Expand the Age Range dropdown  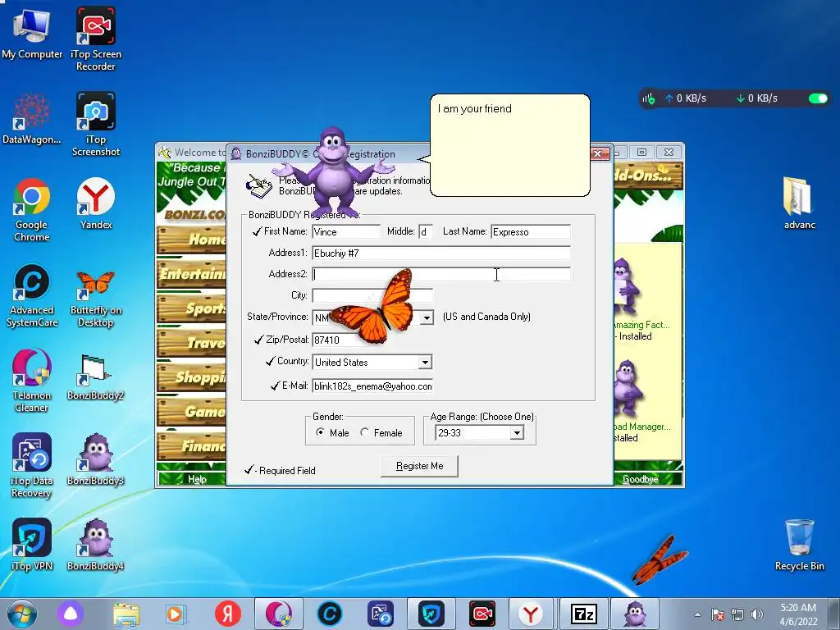click(x=517, y=433)
